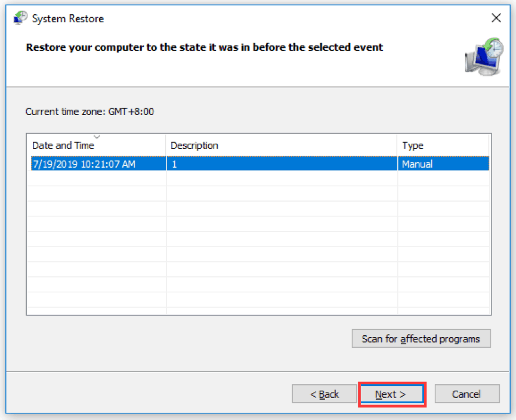Click the Manual type cell

[x=418, y=163]
